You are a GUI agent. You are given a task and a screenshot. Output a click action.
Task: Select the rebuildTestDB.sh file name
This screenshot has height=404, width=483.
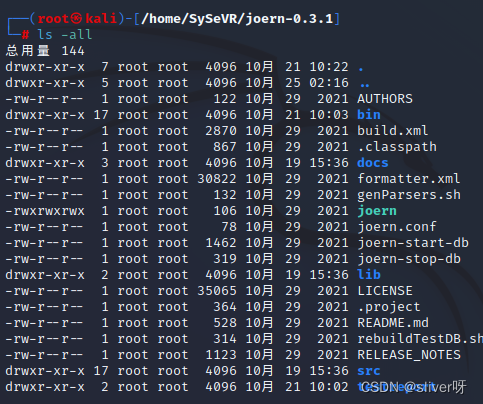420,339
